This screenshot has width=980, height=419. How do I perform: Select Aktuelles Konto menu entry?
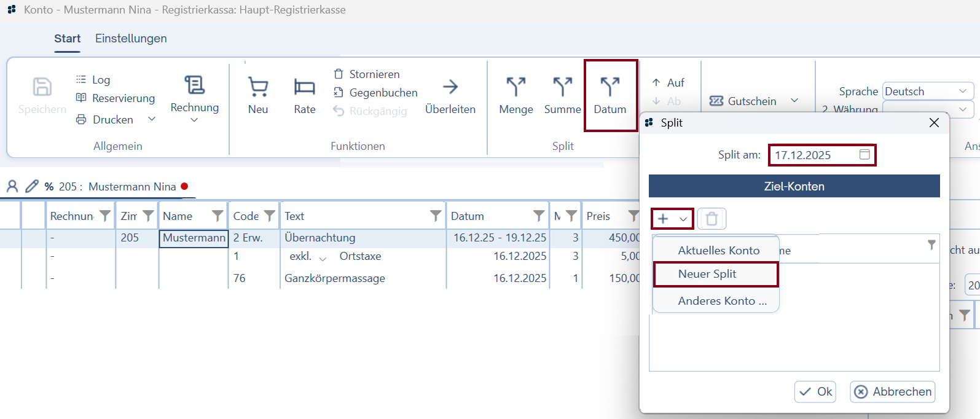pyautogui.click(x=718, y=251)
